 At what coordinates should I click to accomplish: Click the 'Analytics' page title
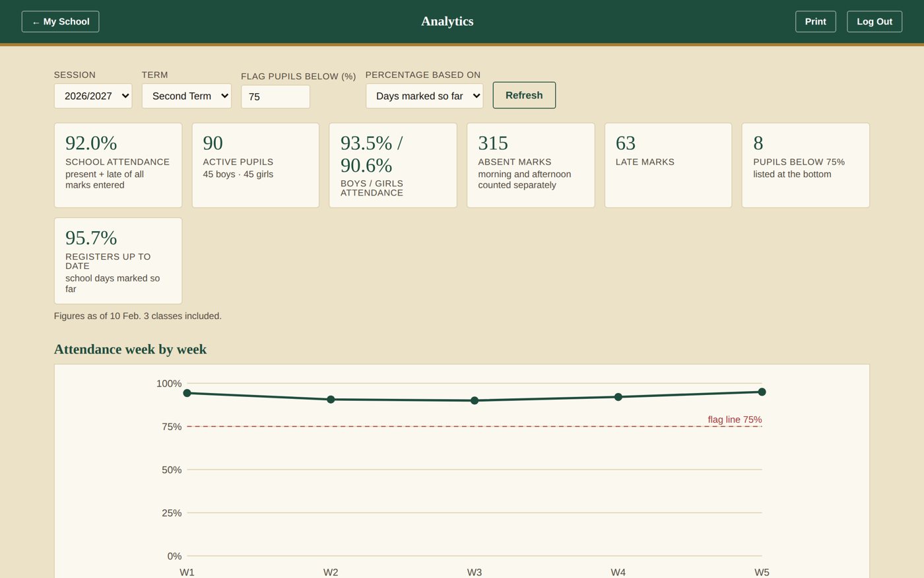pos(447,21)
